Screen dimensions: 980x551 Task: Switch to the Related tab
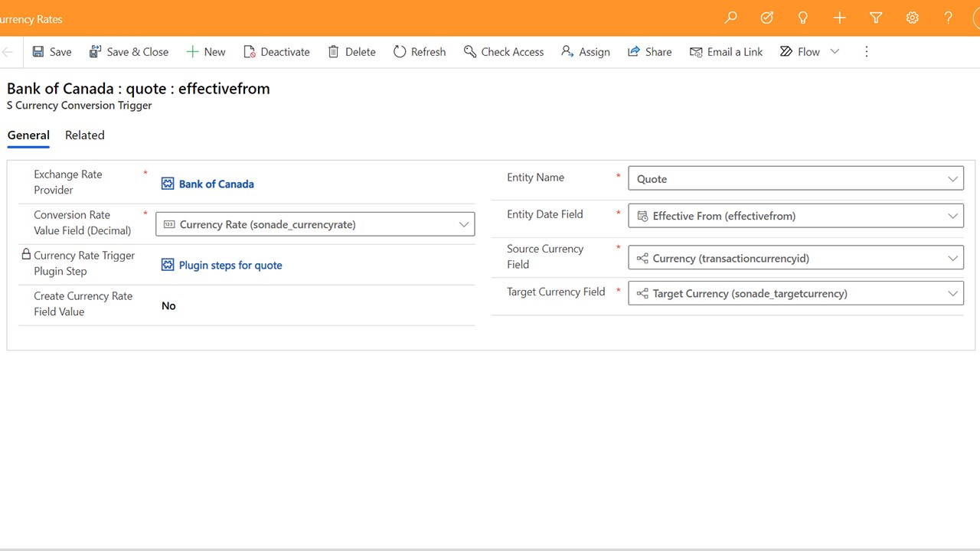(x=84, y=135)
